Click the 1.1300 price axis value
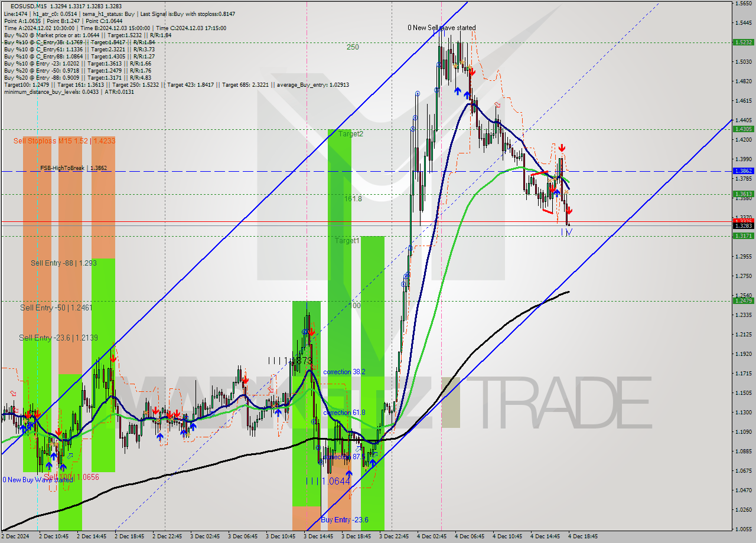The width and height of the screenshot is (756, 543). click(x=742, y=412)
